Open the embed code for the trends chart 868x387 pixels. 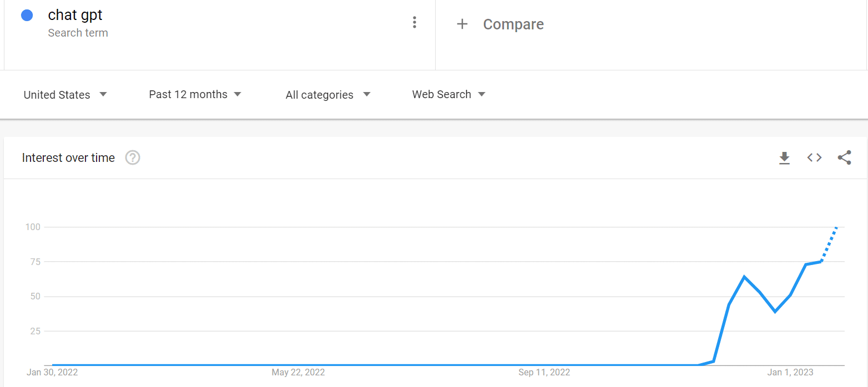click(x=814, y=157)
